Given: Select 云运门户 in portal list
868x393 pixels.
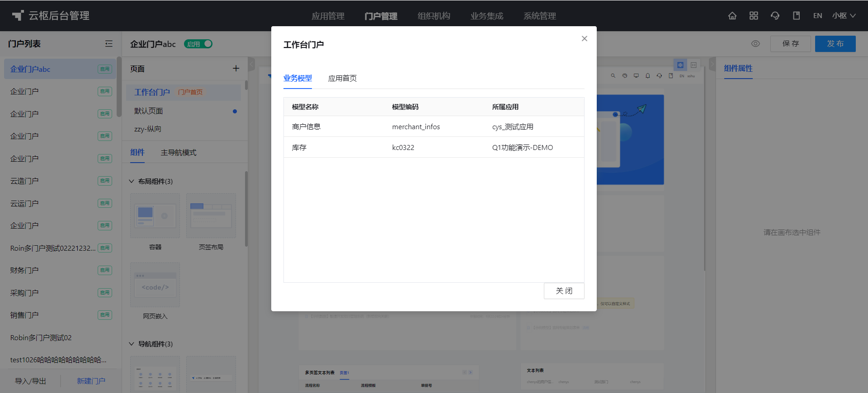Looking at the screenshot, I should coord(60,203).
